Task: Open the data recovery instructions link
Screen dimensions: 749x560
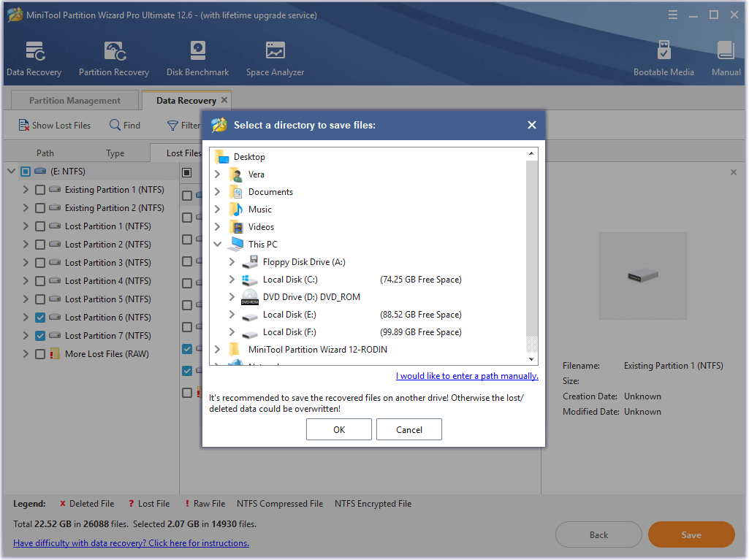Action: click(x=131, y=543)
